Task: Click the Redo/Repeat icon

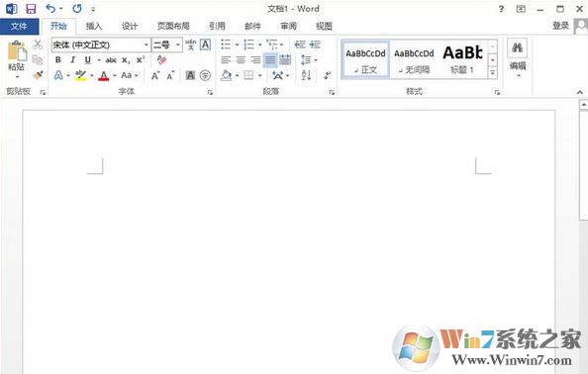Action: point(77,8)
